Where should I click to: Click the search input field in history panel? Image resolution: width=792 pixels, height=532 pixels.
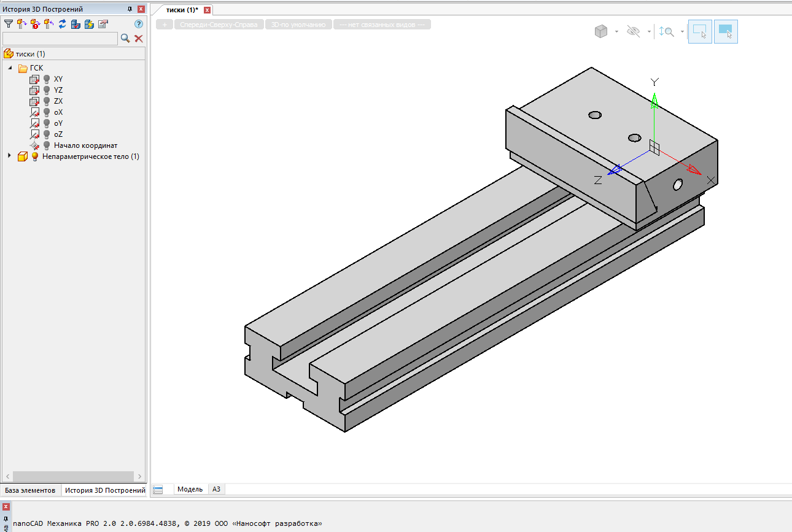pos(60,39)
